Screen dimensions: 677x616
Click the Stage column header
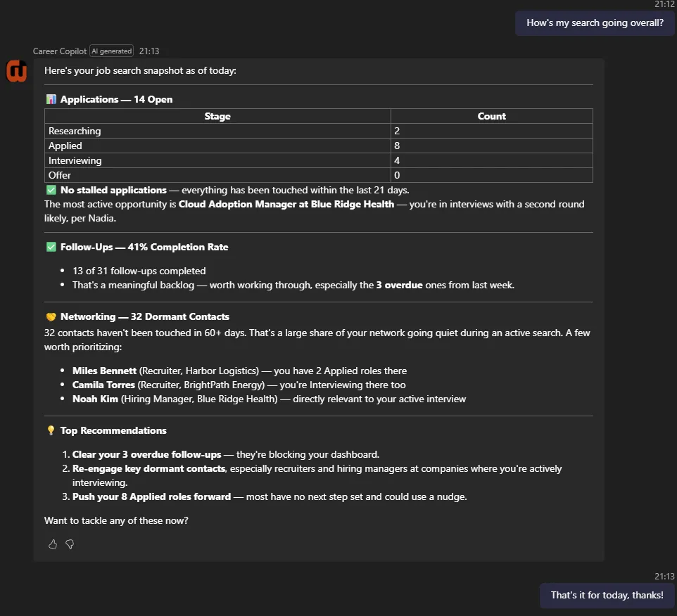[x=217, y=116]
